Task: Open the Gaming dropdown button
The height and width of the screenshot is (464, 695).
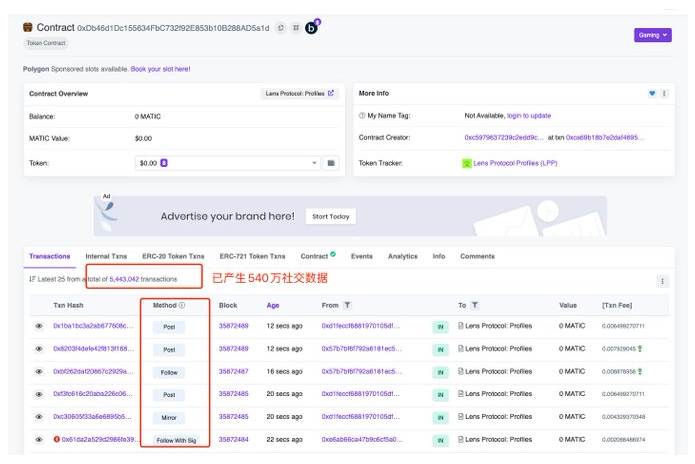Action: click(652, 35)
